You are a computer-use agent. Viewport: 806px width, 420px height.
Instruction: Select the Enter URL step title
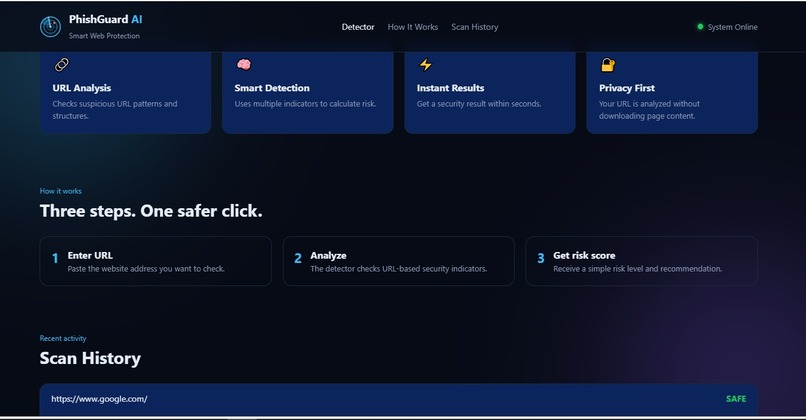coord(90,255)
